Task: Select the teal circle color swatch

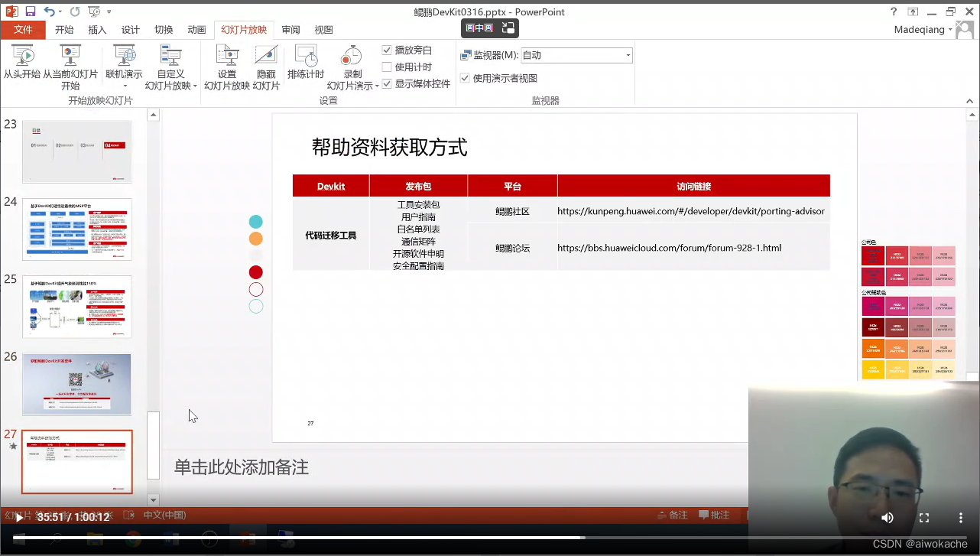Action: point(256,222)
